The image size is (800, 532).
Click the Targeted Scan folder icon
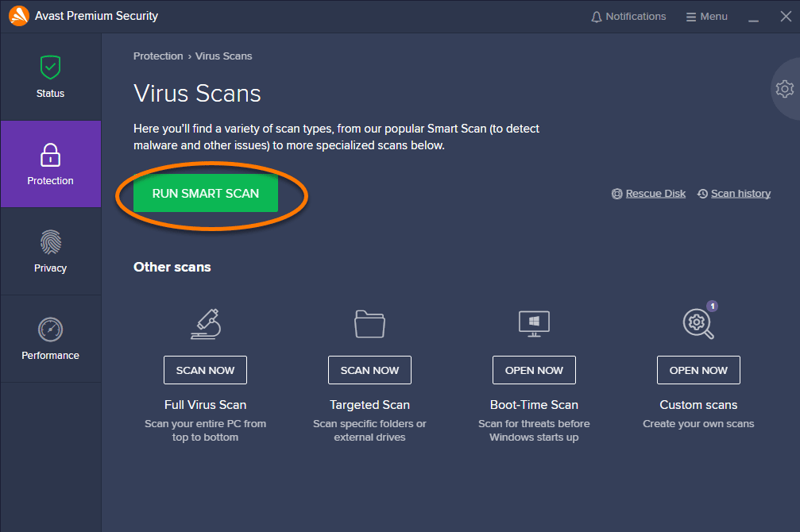369,324
